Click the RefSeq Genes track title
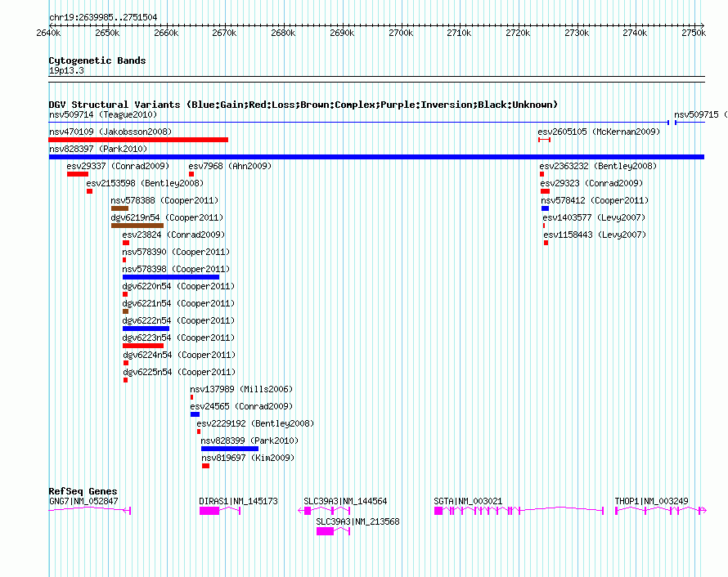Image resolution: width=728 pixels, height=577 pixels. point(83,491)
